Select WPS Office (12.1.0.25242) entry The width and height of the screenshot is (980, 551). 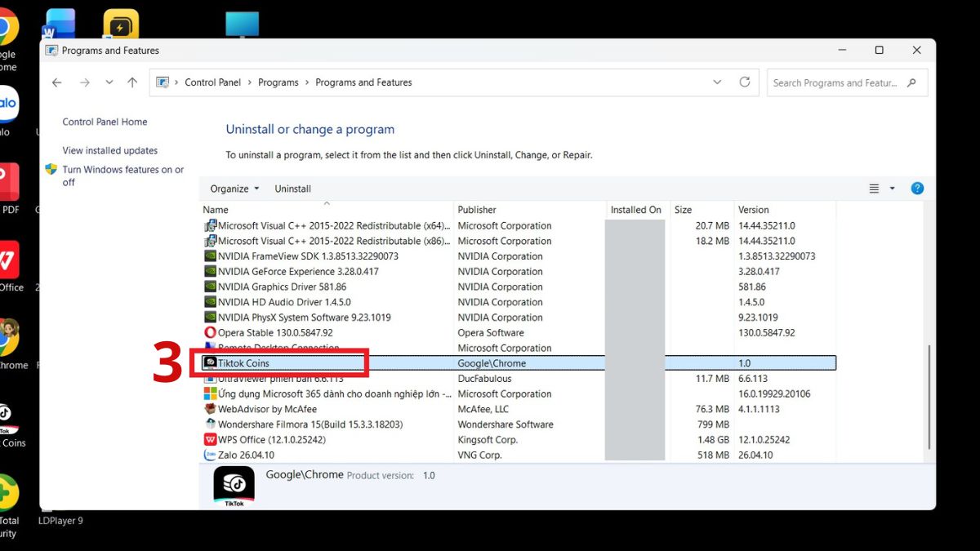[x=272, y=440]
